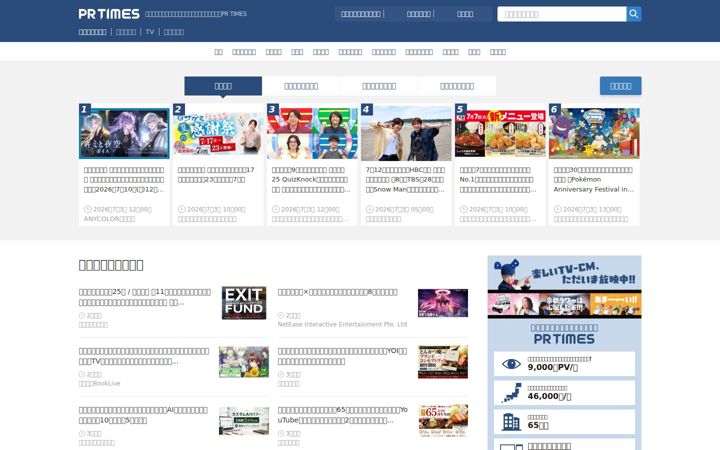Open rank 5 new menu food thumbnail
Screen dimensions: 720x450
[500, 134]
